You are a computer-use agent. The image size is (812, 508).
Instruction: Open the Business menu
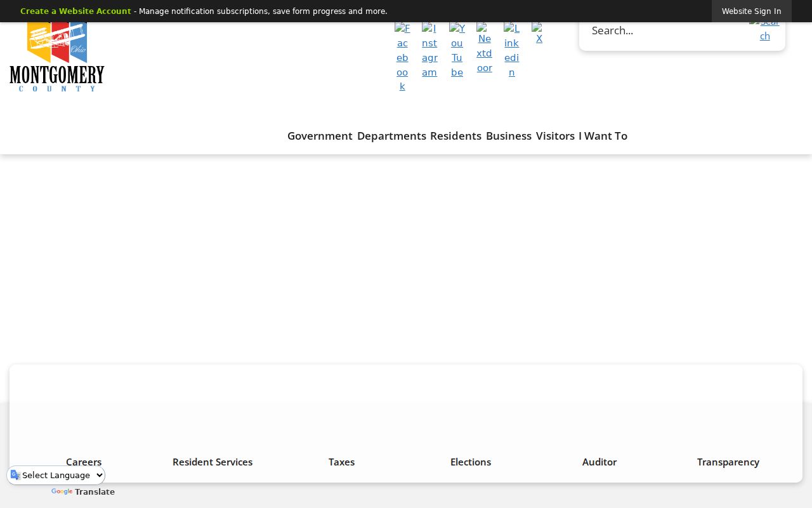509,136
